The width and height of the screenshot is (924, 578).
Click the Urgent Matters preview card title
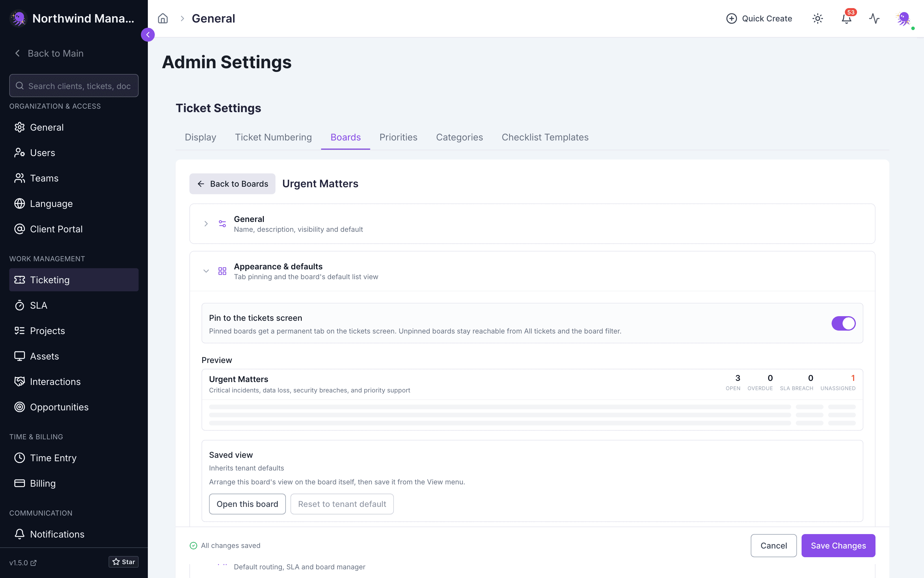pos(239,379)
